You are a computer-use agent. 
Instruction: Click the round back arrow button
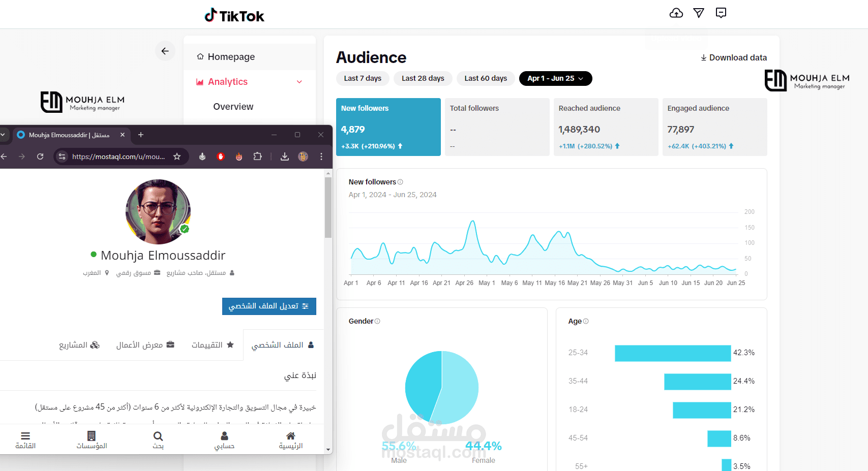point(165,51)
